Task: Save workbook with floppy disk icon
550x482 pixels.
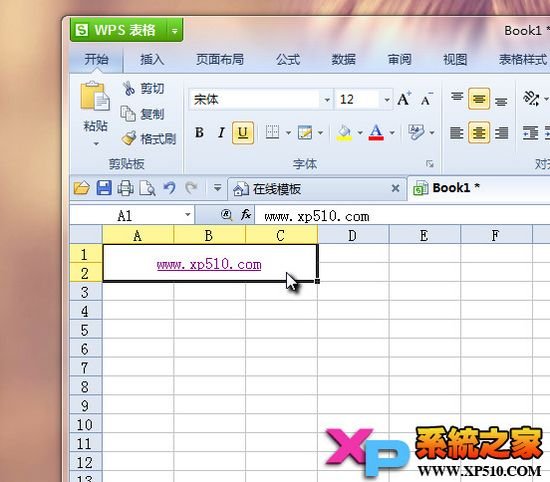Action: pos(104,188)
